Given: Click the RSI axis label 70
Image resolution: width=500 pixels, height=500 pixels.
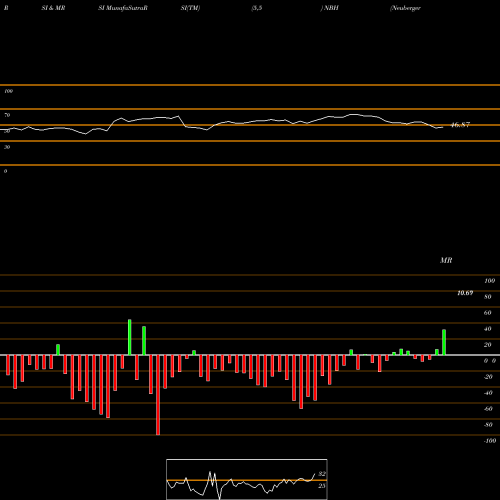Looking at the screenshot, I should click(7, 115).
